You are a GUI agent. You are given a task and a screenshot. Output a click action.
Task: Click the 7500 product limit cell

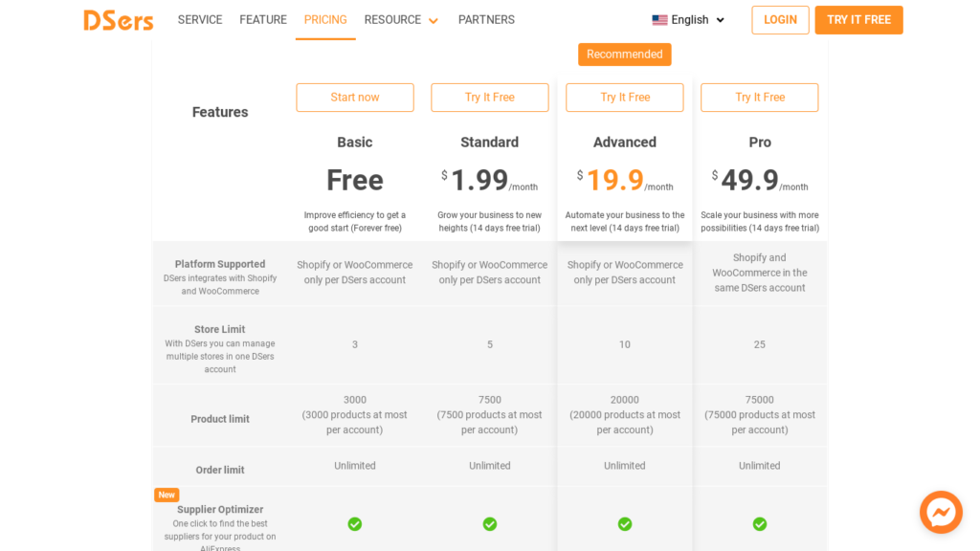click(489, 415)
